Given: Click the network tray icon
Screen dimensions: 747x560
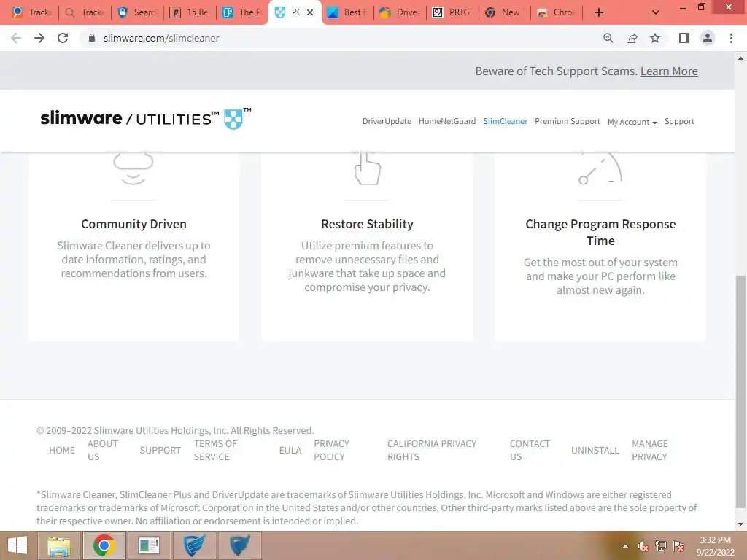Looking at the screenshot, I should (x=661, y=545).
